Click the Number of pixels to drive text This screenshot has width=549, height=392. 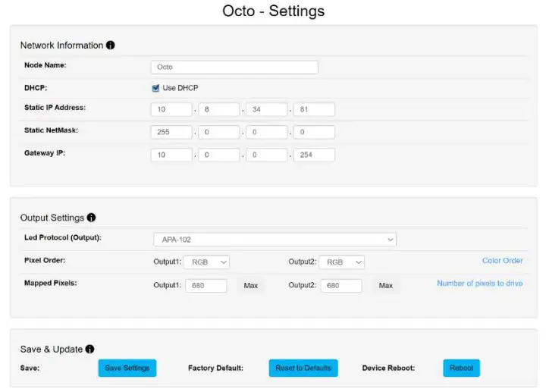pos(480,284)
